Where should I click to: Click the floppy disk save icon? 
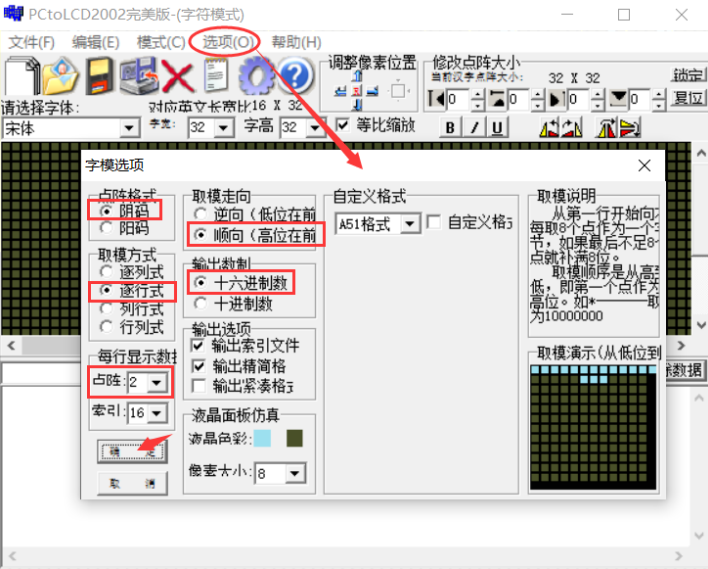click(x=100, y=75)
